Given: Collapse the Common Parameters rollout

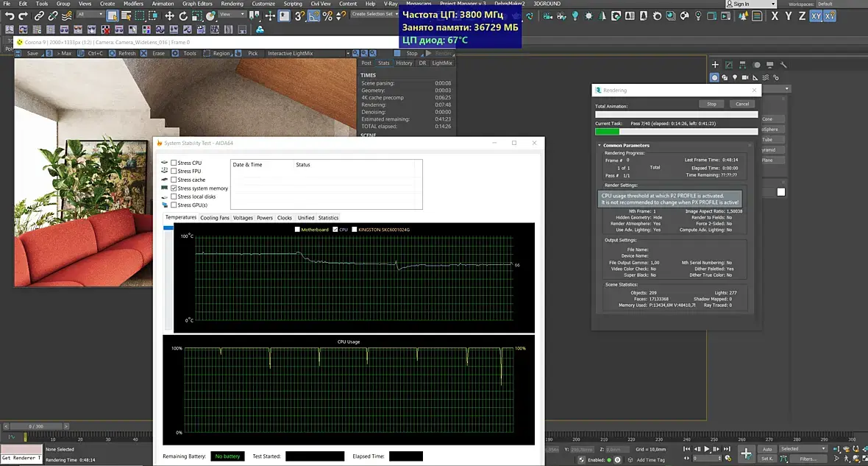Looking at the screenshot, I should [x=626, y=145].
